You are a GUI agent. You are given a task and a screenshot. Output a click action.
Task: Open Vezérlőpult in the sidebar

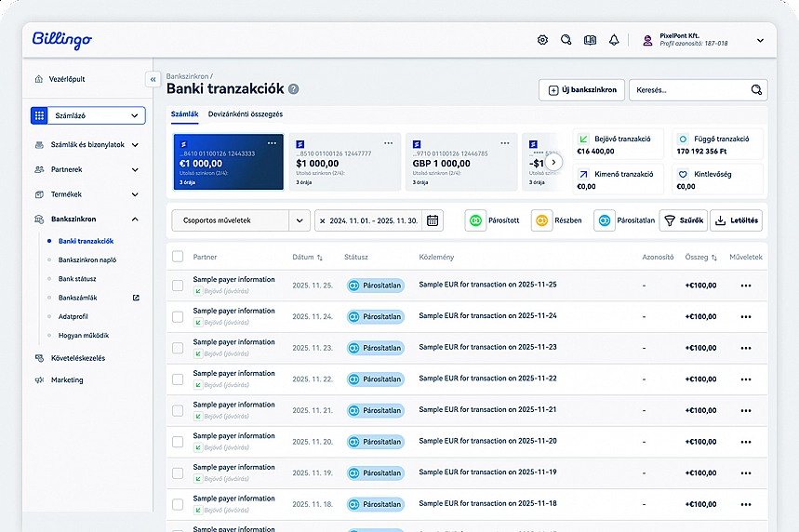coord(67,79)
